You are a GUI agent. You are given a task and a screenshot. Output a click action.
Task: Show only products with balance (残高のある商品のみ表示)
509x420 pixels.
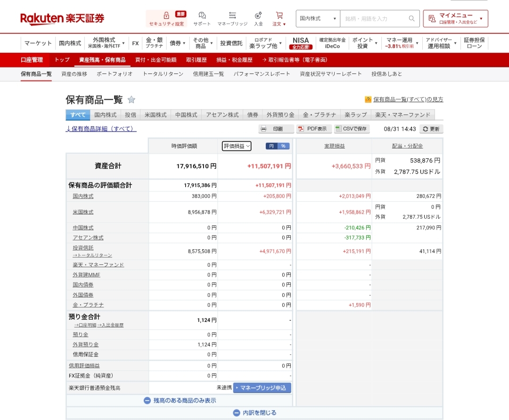point(180,400)
